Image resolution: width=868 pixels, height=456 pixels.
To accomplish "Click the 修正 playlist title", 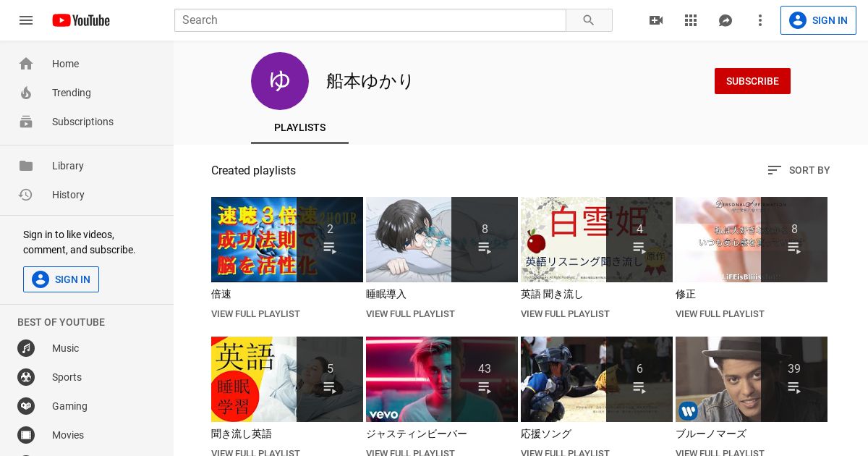I will pos(686,295).
